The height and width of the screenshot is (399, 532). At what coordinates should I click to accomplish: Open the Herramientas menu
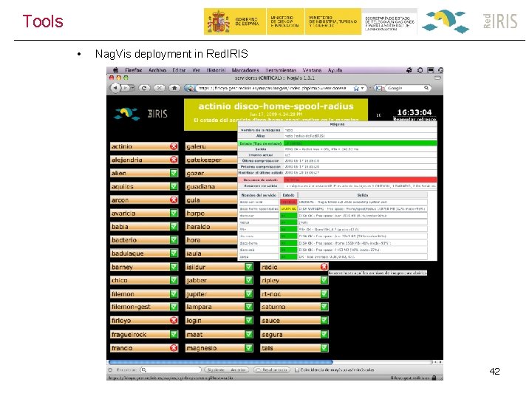point(281,70)
